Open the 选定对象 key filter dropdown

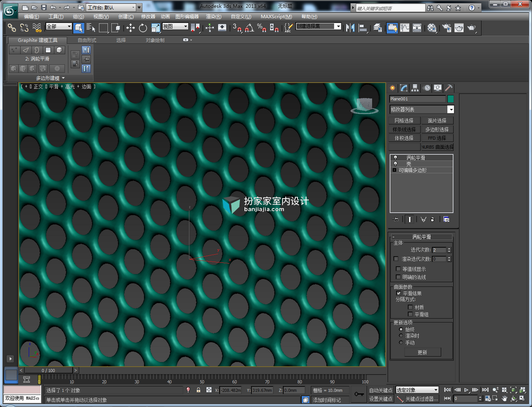tap(417, 390)
